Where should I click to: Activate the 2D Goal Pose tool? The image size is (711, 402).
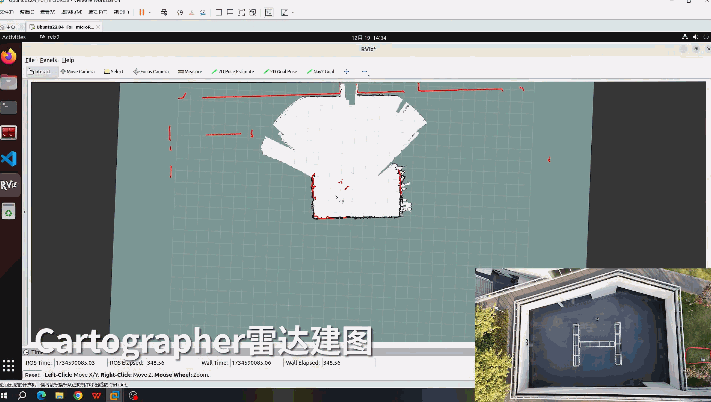[x=281, y=72]
